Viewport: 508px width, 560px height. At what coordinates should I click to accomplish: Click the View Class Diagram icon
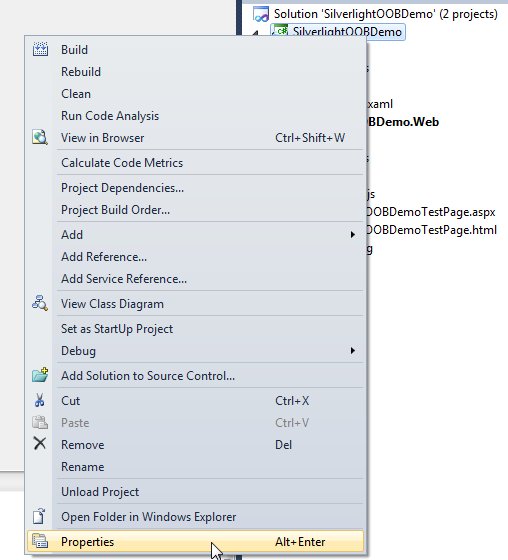tap(40, 304)
